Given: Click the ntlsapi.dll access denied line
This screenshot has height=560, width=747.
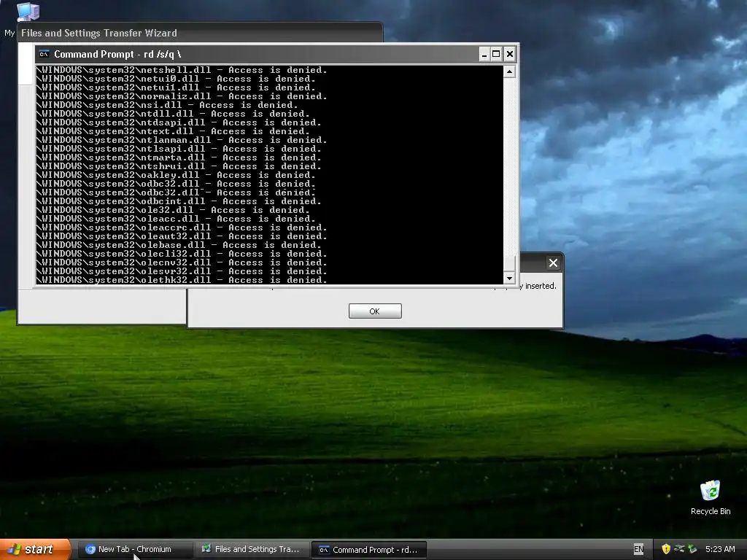Looking at the screenshot, I should (x=179, y=149).
